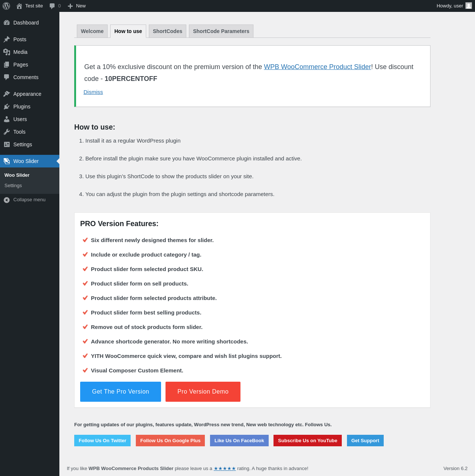Click the New label in admin bar

81,6
